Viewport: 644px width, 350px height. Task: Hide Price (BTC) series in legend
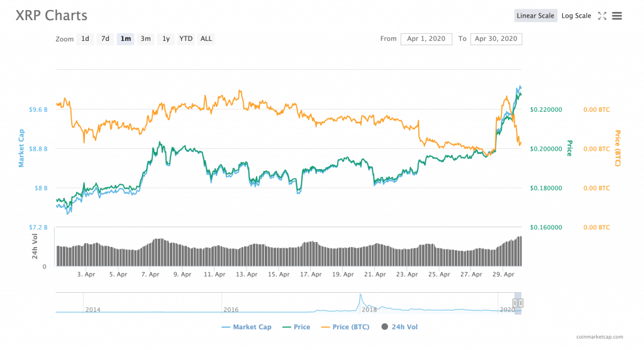point(345,327)
